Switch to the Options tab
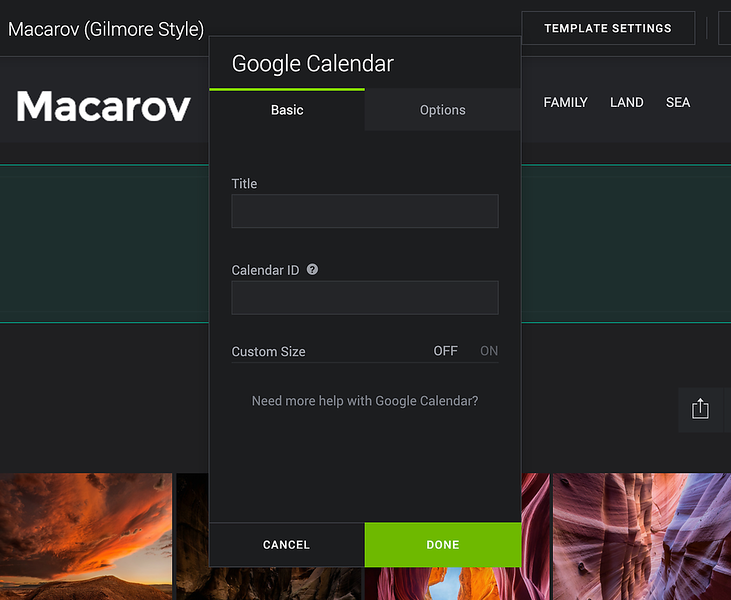The image size is (731, 600). 442,110
